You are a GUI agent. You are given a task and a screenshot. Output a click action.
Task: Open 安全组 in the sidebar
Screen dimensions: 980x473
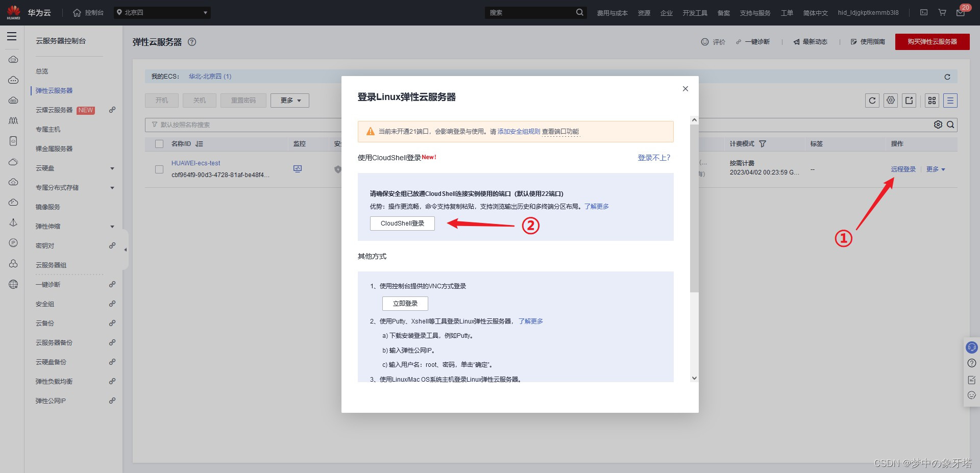(45, 304)
